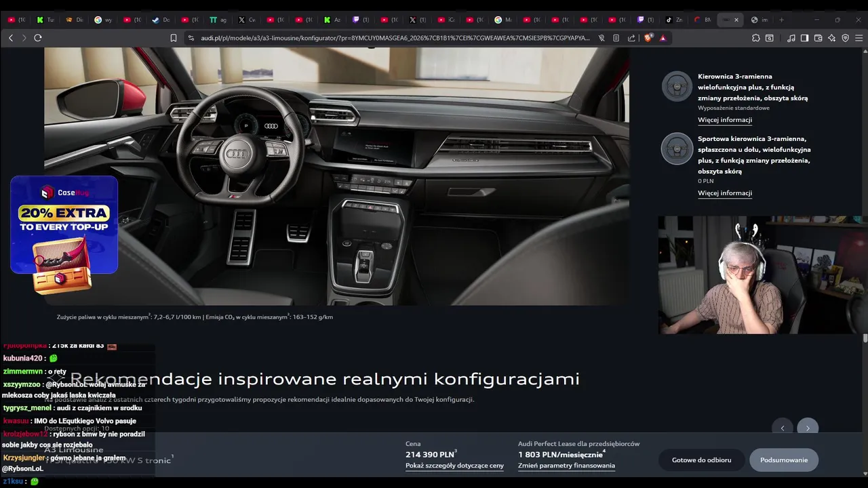Viewport: 868px width, 488px height.
Task: Open the last tab labeled im
Action: click(x=760, y=20)
